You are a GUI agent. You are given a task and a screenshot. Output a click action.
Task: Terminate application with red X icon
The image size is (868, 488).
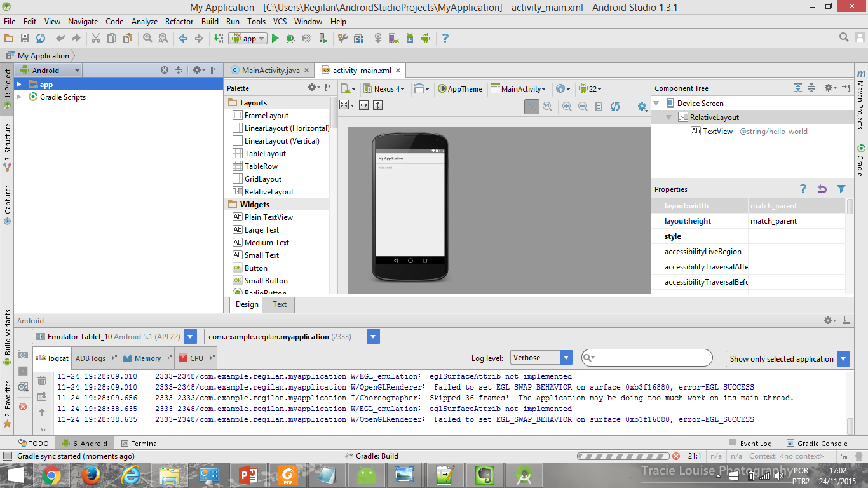[23, 407]
